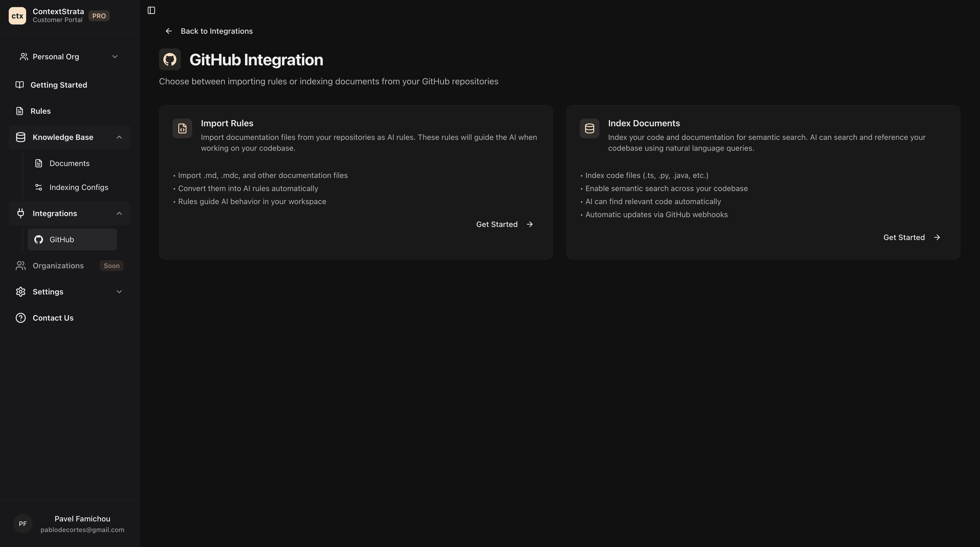Viewport: 980px width, 547px height.
Task: Click the Getting Started book icon
Action: tap(19, 85)
